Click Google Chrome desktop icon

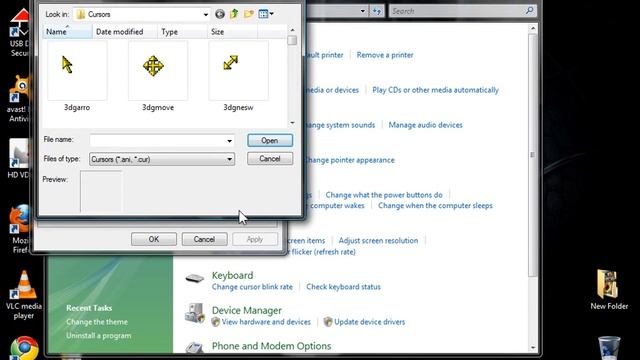click(x=24, y=348)
